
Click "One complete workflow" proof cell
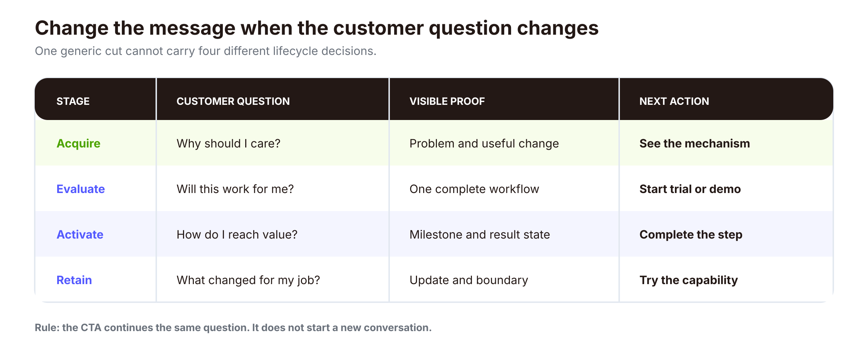[x=474, y=189]
